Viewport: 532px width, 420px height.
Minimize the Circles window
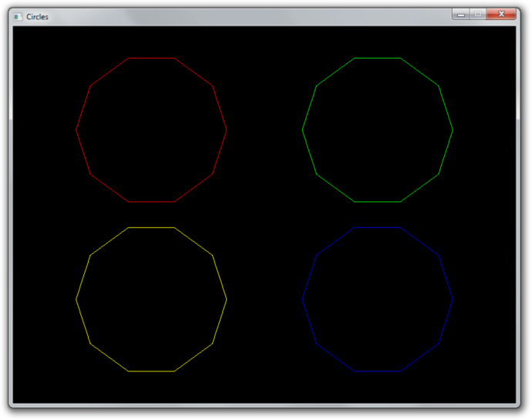pos(461,14)
